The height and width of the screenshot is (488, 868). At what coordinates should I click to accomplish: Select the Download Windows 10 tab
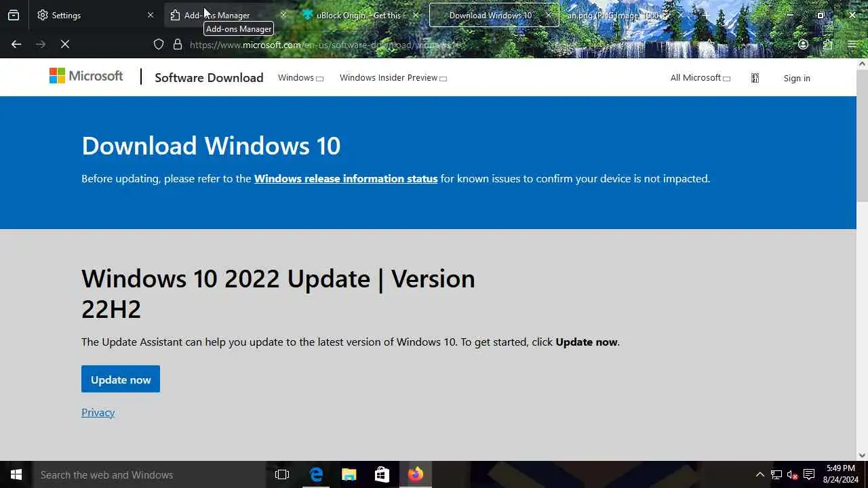(x=493, y=15)
